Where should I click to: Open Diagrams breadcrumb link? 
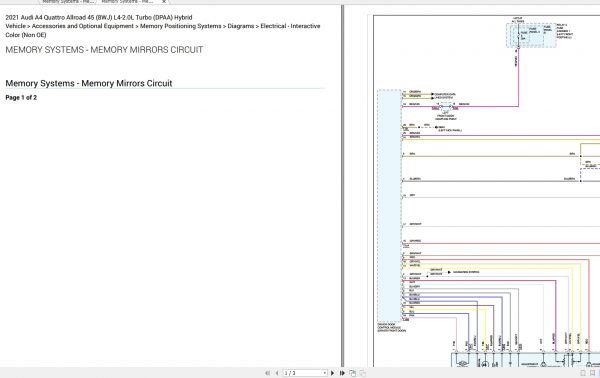coord(241,26)
